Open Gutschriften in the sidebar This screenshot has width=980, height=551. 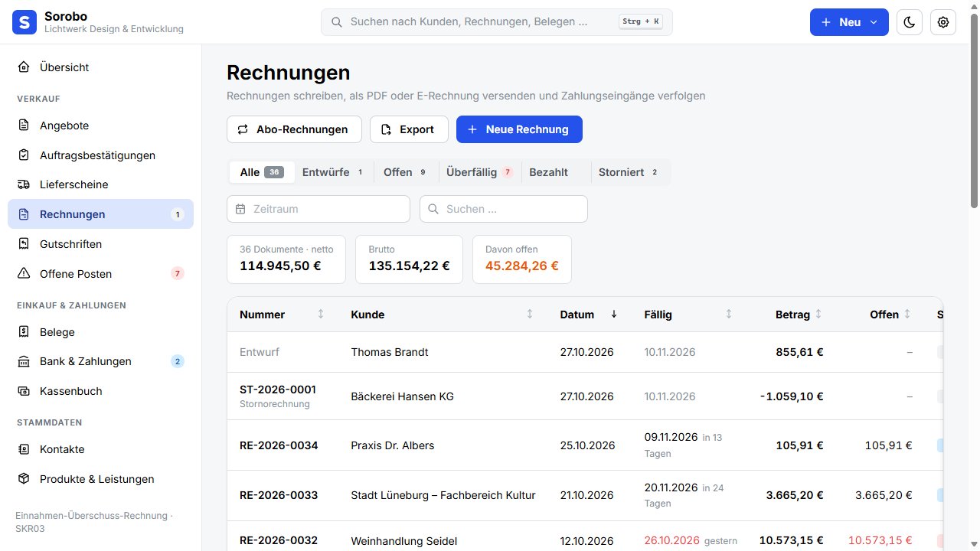(x=100, y=244)
